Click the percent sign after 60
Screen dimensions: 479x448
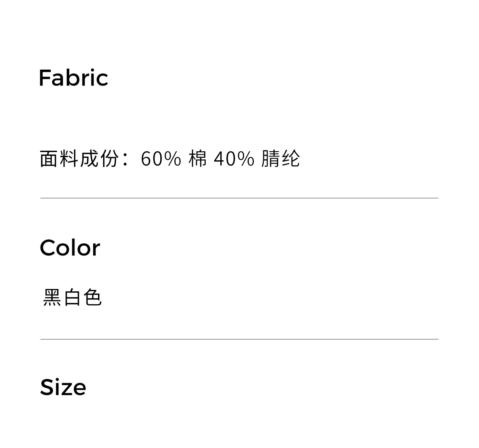coord(173,159)
